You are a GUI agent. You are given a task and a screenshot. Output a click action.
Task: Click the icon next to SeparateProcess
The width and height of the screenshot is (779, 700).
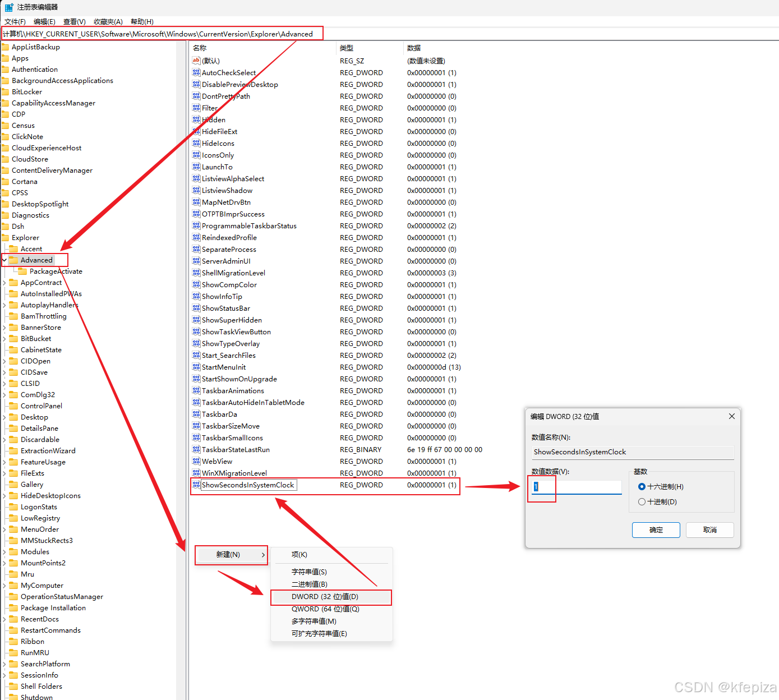196,249
